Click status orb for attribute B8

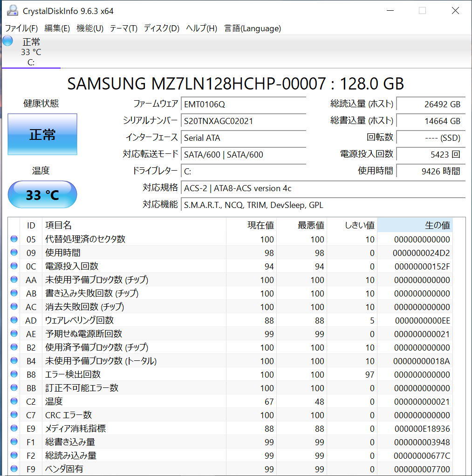pos(14,374)
